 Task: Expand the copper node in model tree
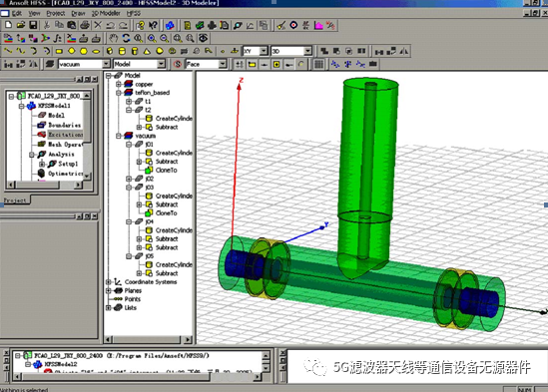[x=118, y=84]
